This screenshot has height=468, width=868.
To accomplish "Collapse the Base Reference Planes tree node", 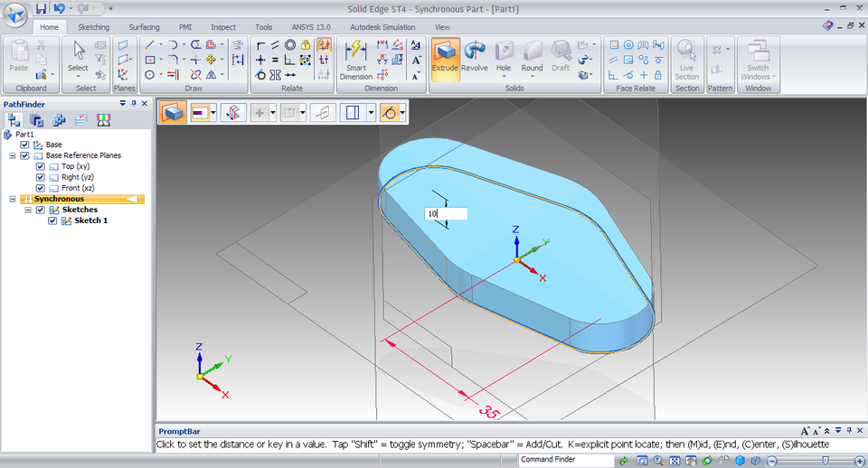I will pyautogui.click(x=12, y=156).
